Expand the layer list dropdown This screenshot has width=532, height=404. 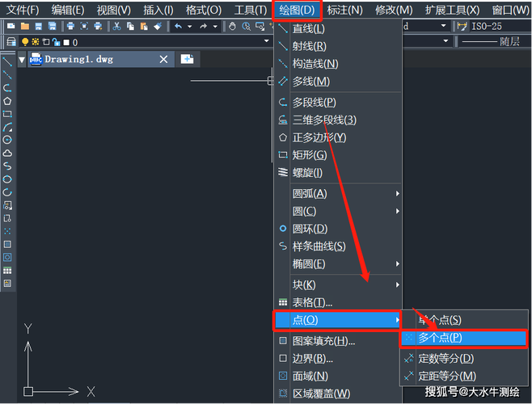point(267,41)
